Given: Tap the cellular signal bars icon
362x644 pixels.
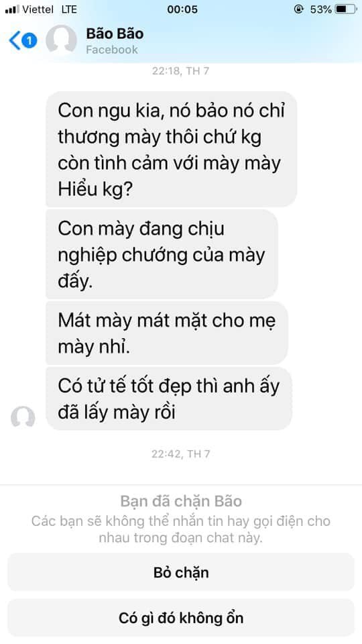Looking at the screenshot, I should [x=12, y=9].
